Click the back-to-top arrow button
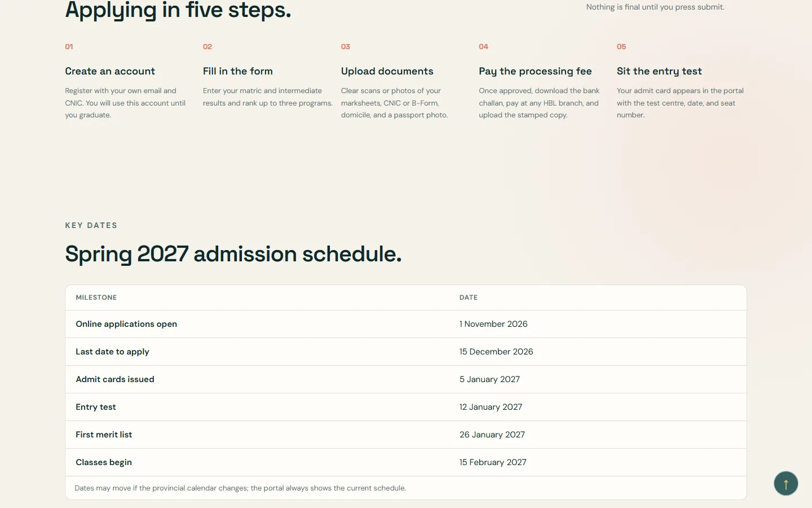Viewport: 812px width, 508px height. [x=785, y=483]
